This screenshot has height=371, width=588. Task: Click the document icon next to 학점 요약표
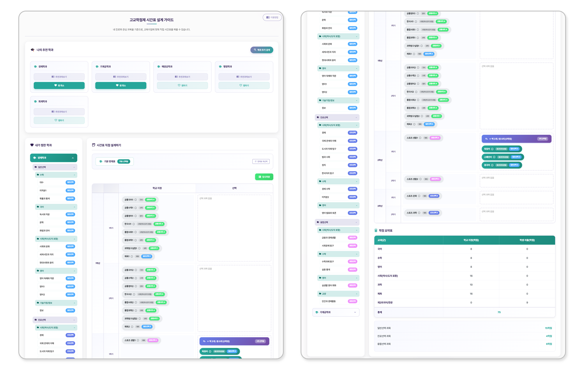tap(376, 230)
